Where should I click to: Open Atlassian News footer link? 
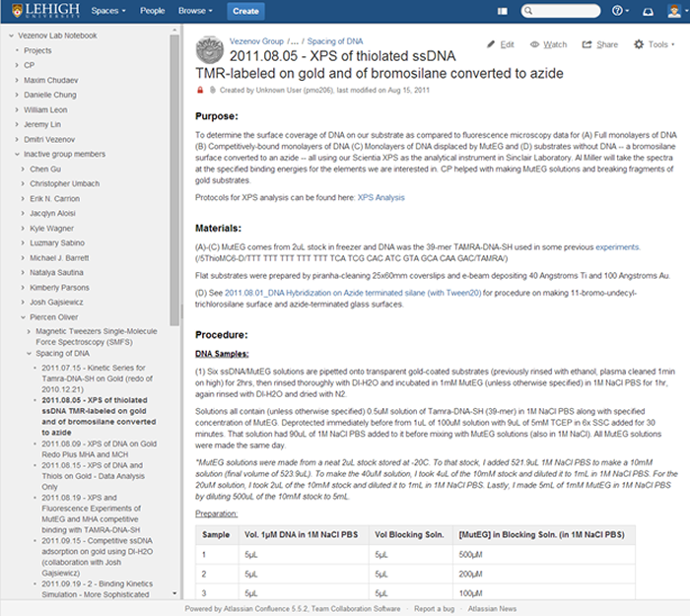492,609
